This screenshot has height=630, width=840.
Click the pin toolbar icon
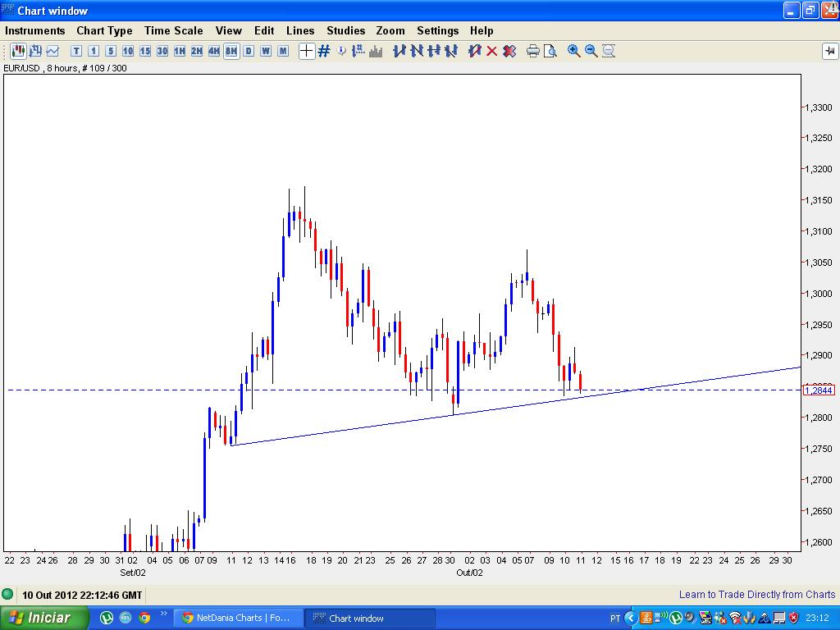point(830,51)
